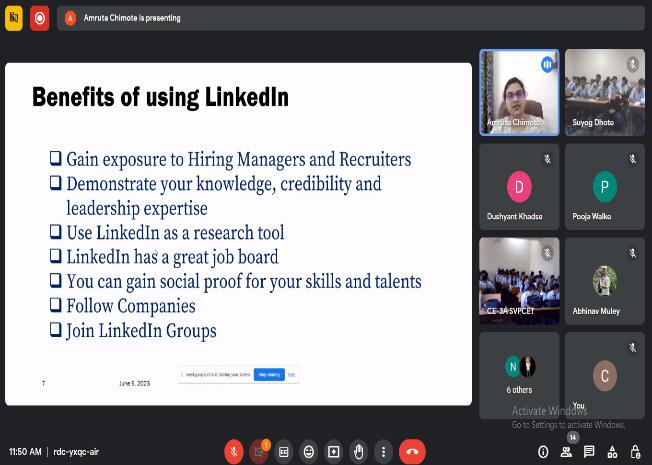652x465 pixels.
Task: Click muted mic icon on Suyog Dhote tile
Action: coord(632,64)
